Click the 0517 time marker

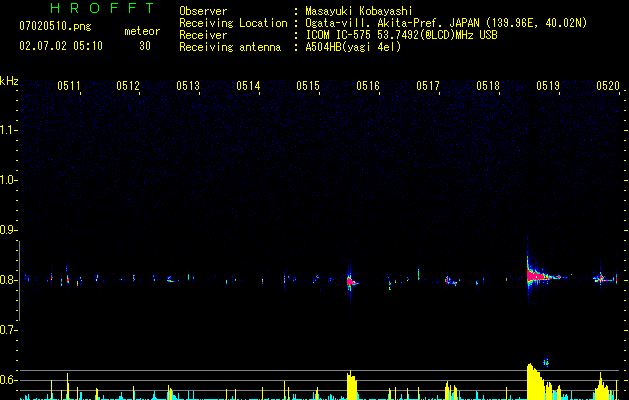pyautogui.click(x=428, y=86)
